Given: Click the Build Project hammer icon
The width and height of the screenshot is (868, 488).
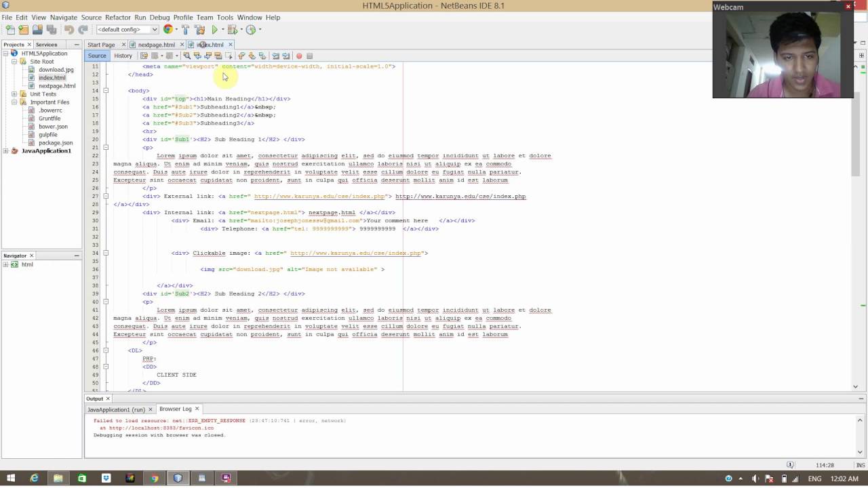Looking at the screenshot, I should coord(186,30).
